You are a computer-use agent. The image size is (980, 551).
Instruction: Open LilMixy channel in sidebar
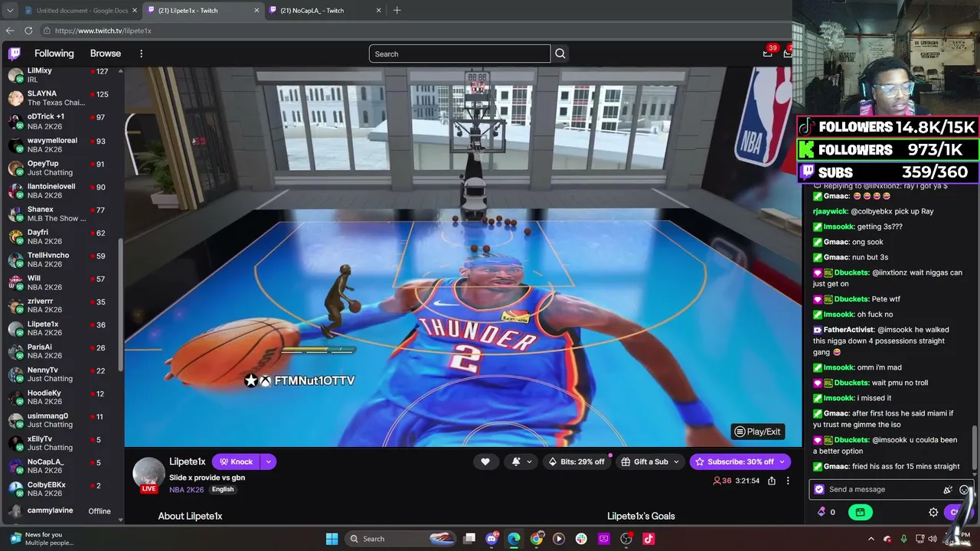coord(60,75)
